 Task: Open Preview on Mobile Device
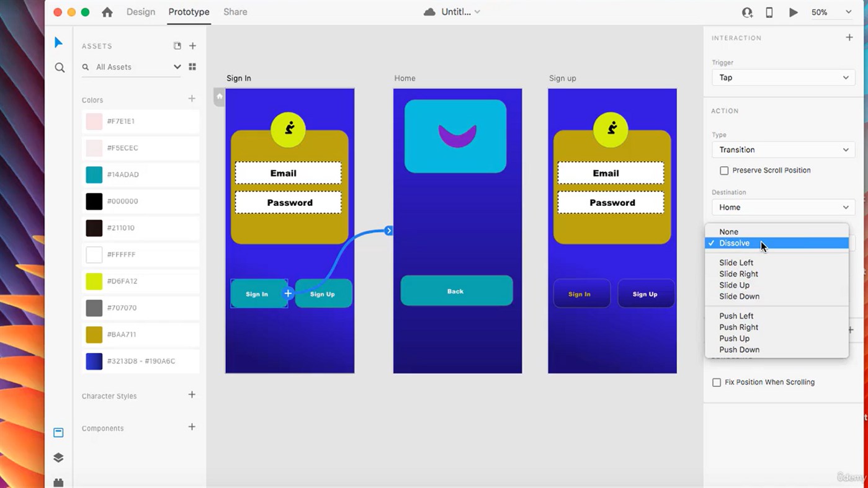769,12
